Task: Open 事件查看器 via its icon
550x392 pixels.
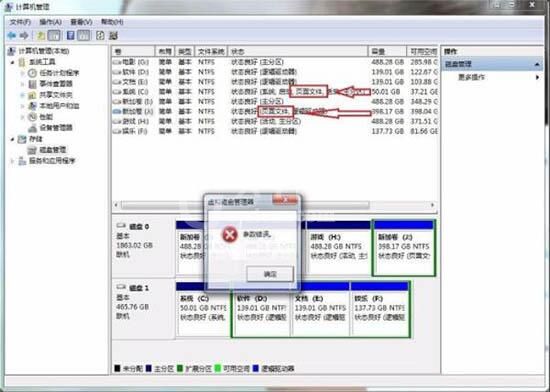Action: (x=32, y=84)
